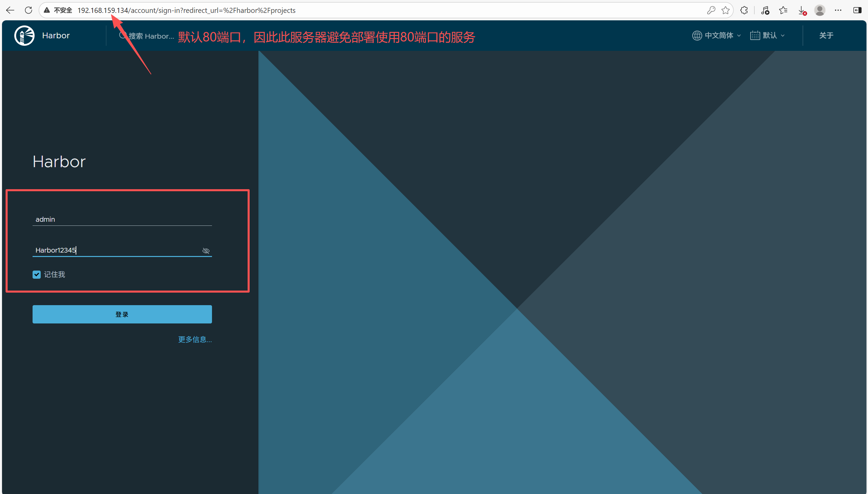868x494 pixels.
Task: Open the browser profile avatar
Action: [x=820, y=10]
